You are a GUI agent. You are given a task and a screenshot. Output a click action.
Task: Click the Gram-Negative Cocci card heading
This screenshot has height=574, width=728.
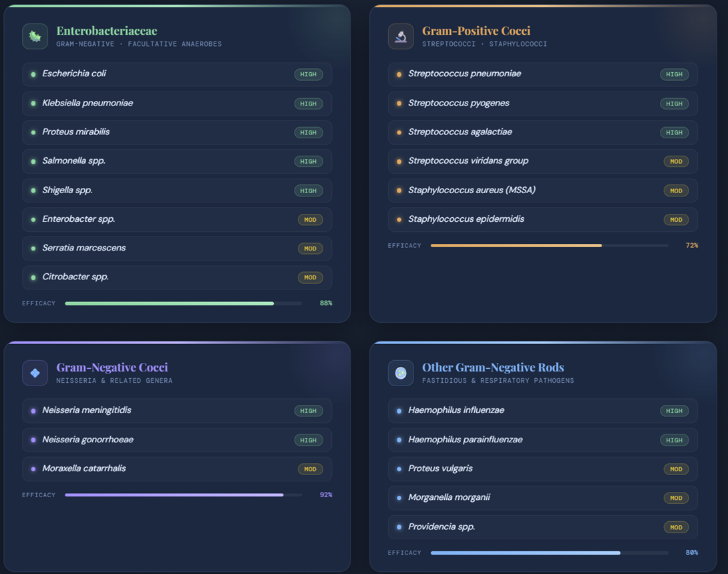[x=112, y=368]
